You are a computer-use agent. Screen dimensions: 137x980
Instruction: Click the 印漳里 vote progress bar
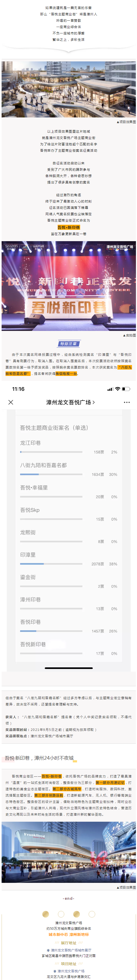(x=51, y=564)
